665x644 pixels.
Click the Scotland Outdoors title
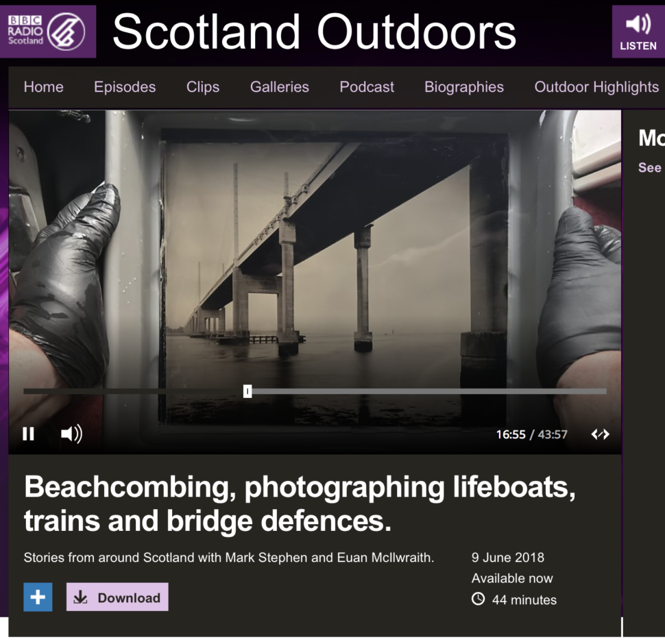[x=314, y=31]
